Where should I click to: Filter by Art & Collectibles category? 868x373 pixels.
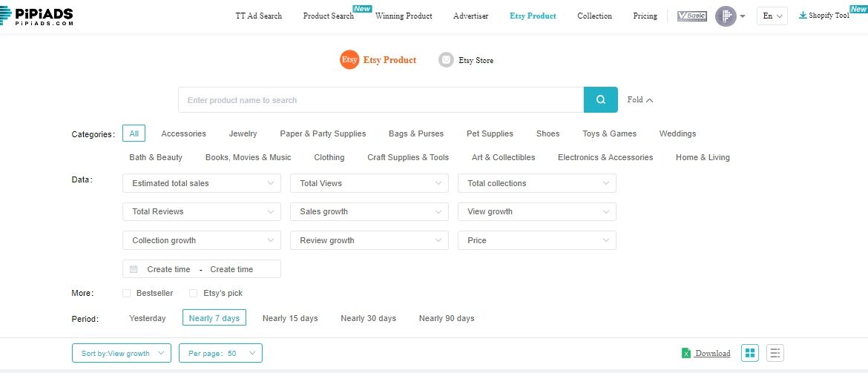(503, 157)
